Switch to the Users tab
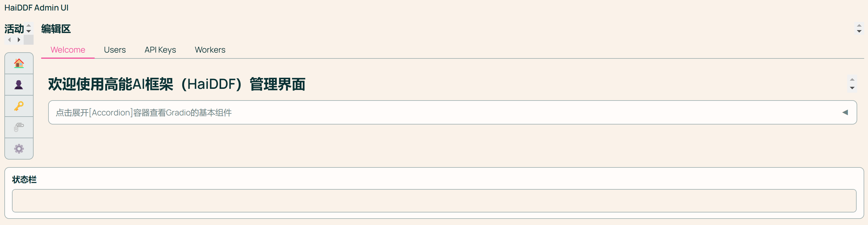This screenshot has width=868, height=225. [x=114, y=50]
